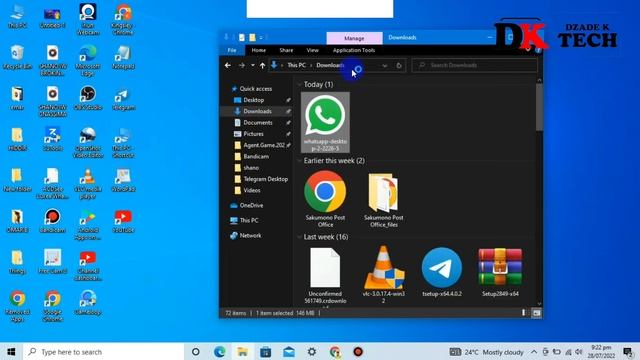Open Openshot Video Editor desktop shortcut
Screen dimensions: 640x360
click(x=88, y=142)
